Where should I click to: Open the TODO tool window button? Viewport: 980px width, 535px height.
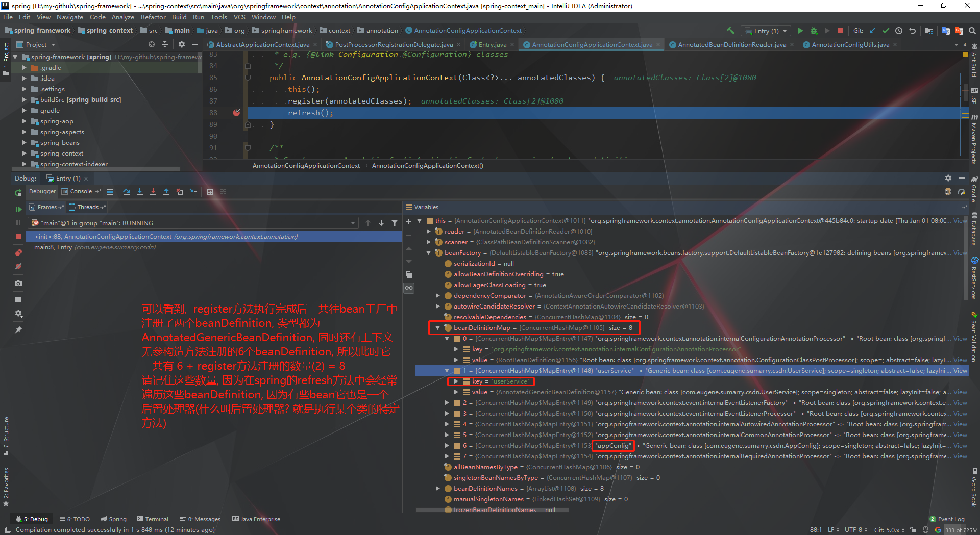click(x=75, y=519)
